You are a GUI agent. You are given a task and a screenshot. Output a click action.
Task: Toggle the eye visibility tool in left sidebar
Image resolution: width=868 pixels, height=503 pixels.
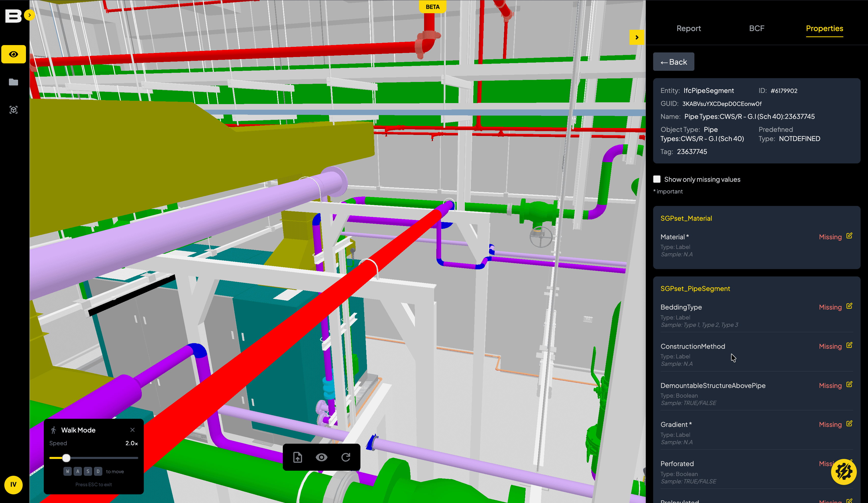(13, 54)
